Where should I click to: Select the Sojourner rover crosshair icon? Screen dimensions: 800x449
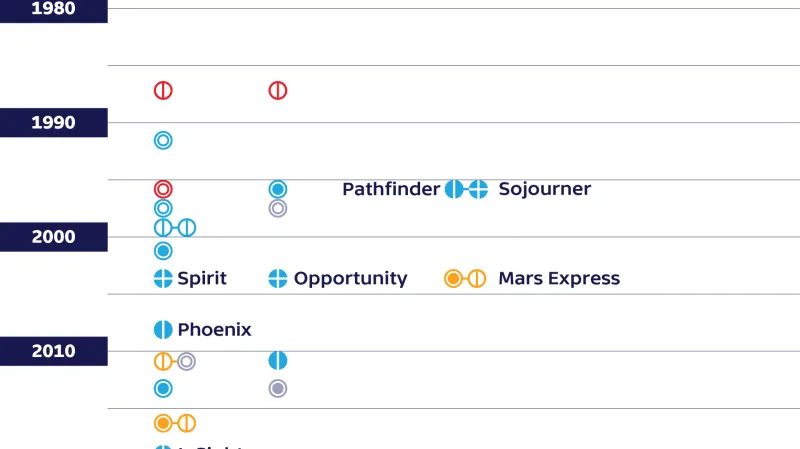(x=478, y=189)
